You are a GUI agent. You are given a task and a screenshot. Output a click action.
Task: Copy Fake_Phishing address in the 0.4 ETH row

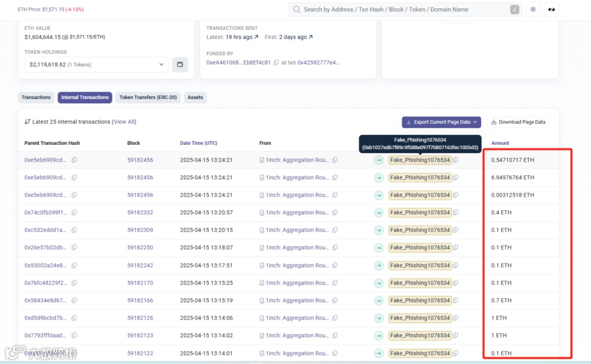click(456, 212)
